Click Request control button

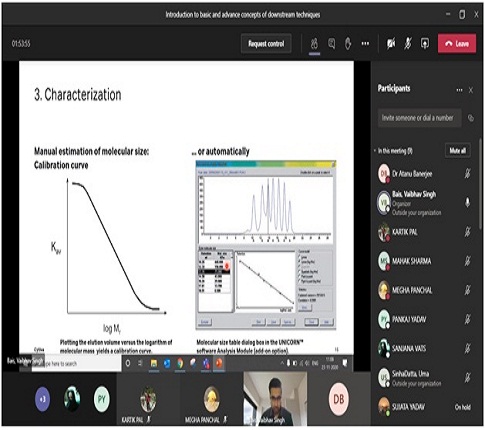[266, 44]
